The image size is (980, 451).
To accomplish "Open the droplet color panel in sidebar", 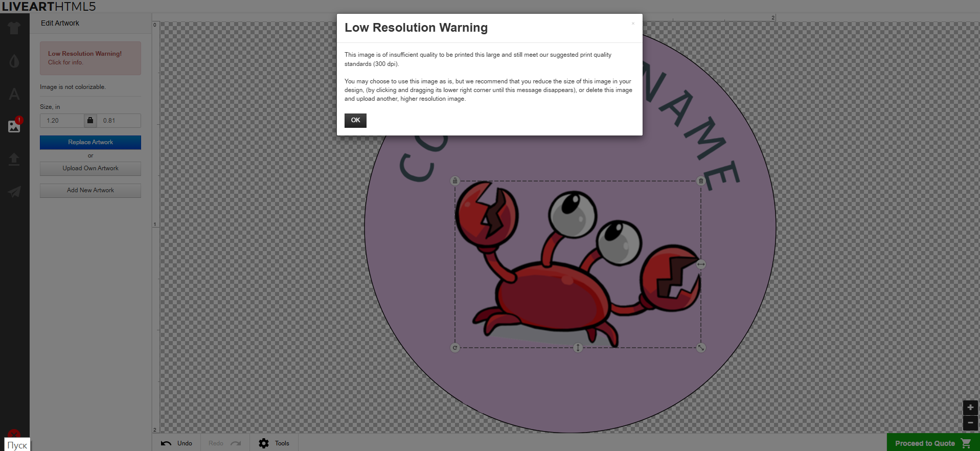I will coord(14,61).
